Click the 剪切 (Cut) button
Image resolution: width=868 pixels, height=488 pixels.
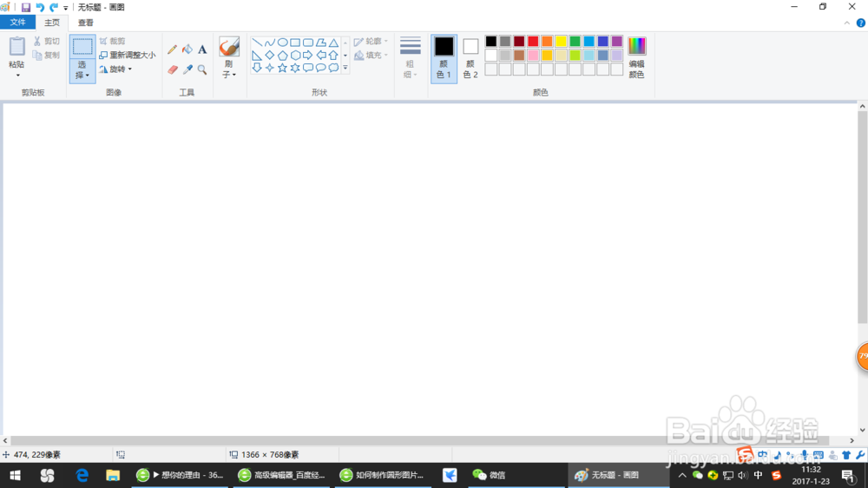coord(47,42)
